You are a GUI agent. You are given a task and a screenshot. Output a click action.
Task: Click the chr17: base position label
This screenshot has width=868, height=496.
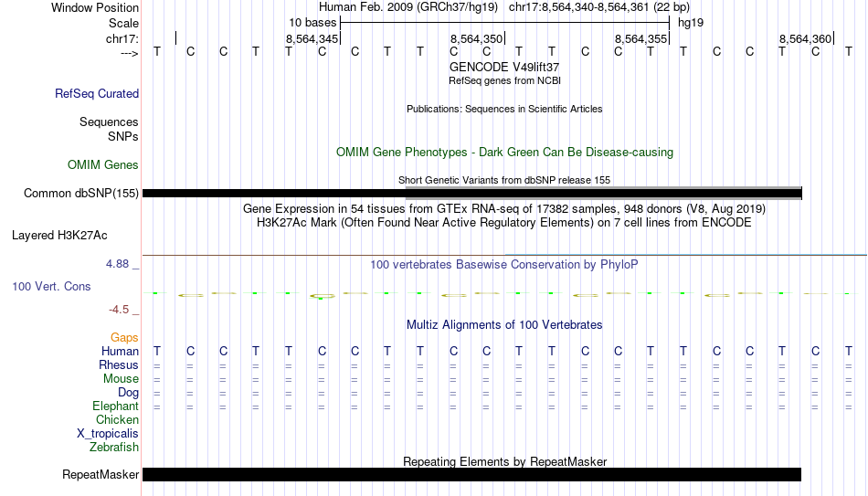click(x=122, y=38)
